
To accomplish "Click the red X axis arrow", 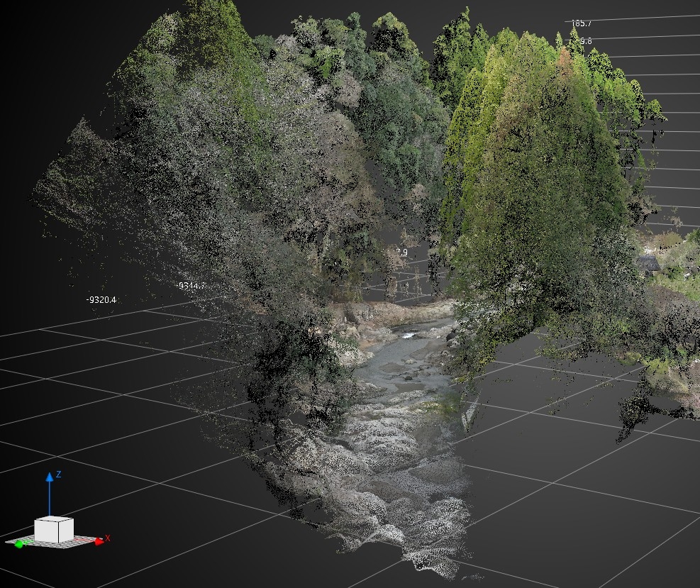I will pyautogui.click(x=99, y=540).
